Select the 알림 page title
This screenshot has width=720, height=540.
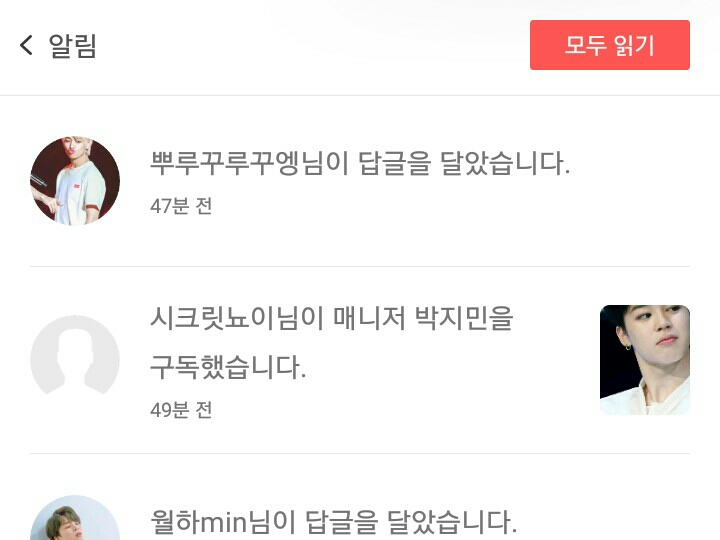pyautogui.click(x=73, y=46)
